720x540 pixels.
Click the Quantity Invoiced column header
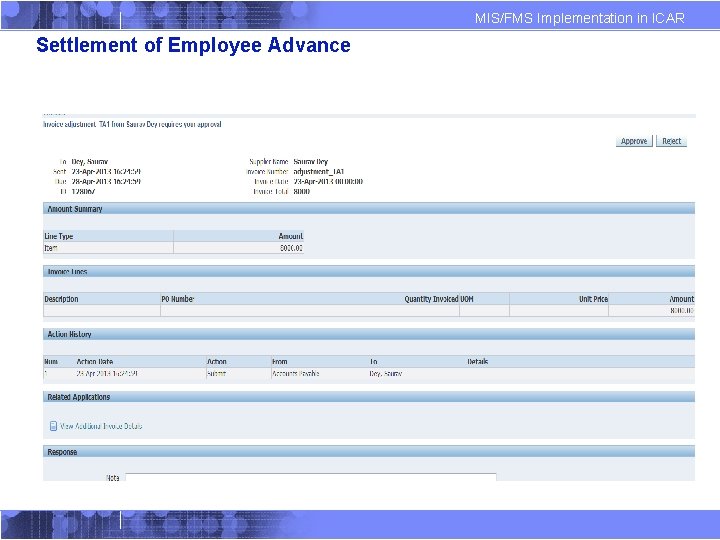tap(431, 299)
